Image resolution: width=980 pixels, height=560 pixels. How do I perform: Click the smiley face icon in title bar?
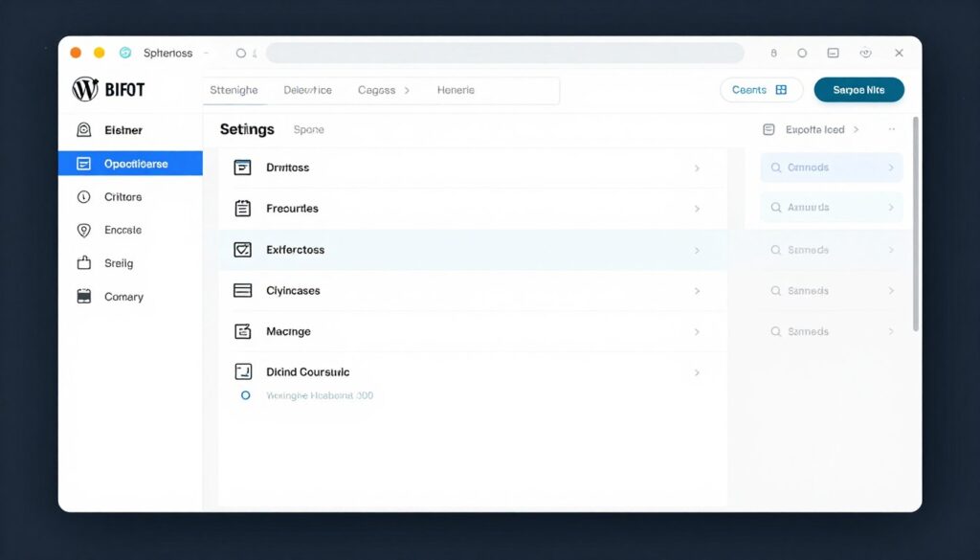(865, 53)
